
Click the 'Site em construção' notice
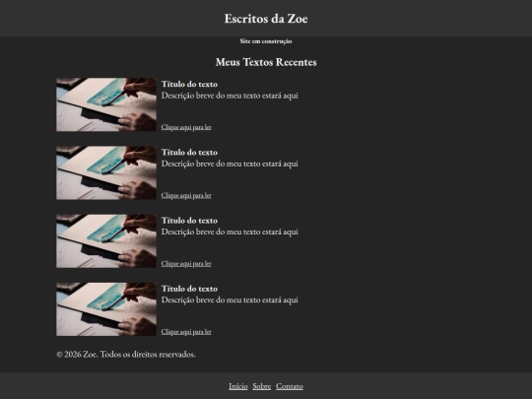click(266, 41)
